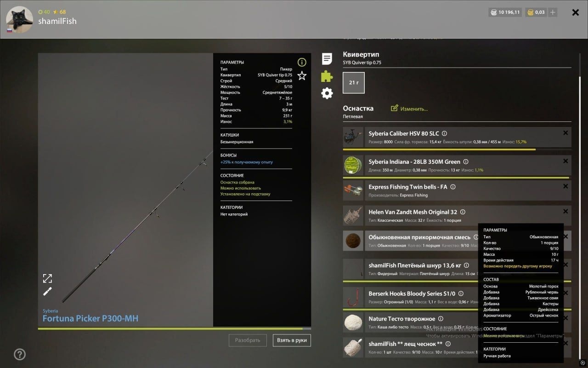Show info for Nature Тесто творожное

tap(441, 319)
